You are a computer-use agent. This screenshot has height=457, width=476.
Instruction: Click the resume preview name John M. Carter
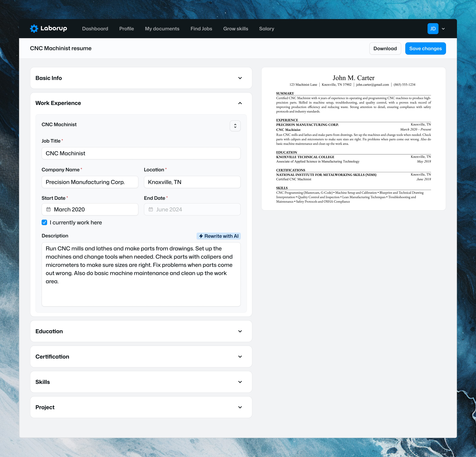click(353, 78)
